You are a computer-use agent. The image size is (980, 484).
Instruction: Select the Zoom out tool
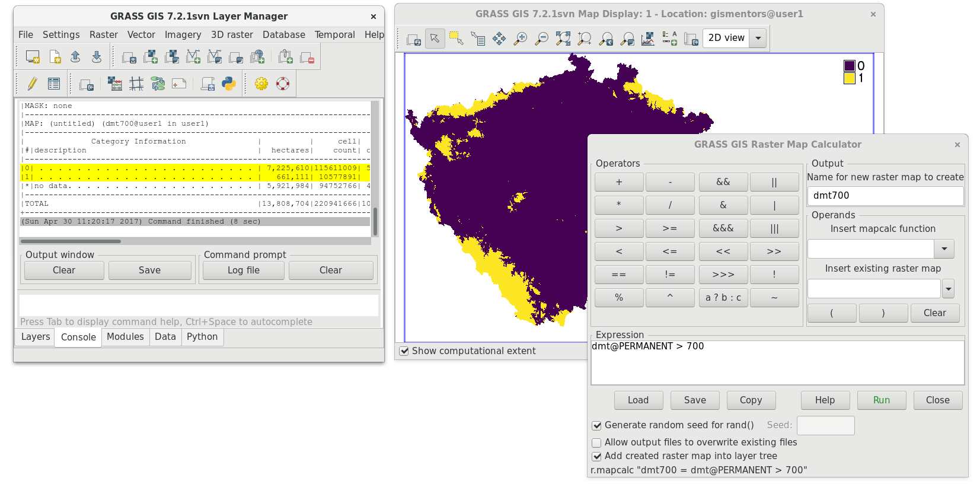(x=542, y=39)
